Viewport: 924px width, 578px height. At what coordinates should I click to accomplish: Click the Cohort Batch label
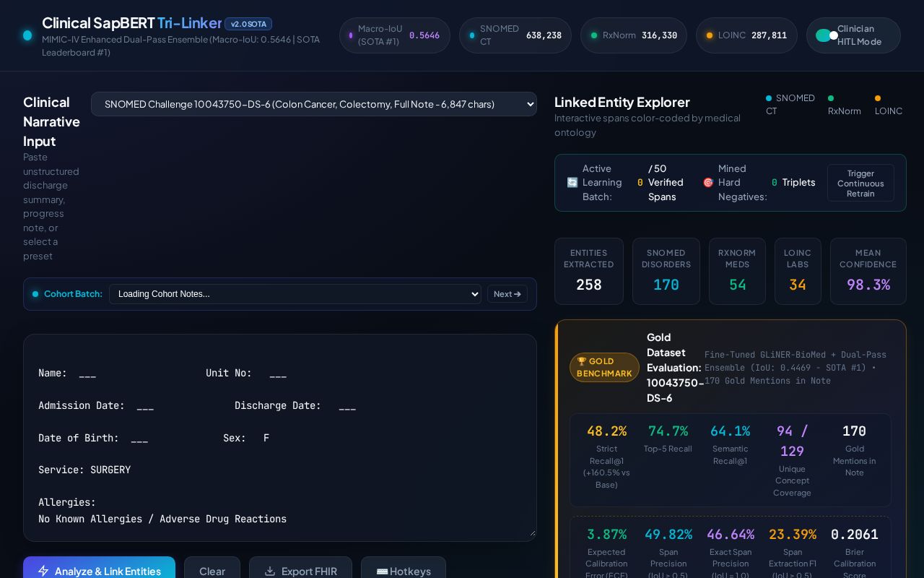click(73, 294)
